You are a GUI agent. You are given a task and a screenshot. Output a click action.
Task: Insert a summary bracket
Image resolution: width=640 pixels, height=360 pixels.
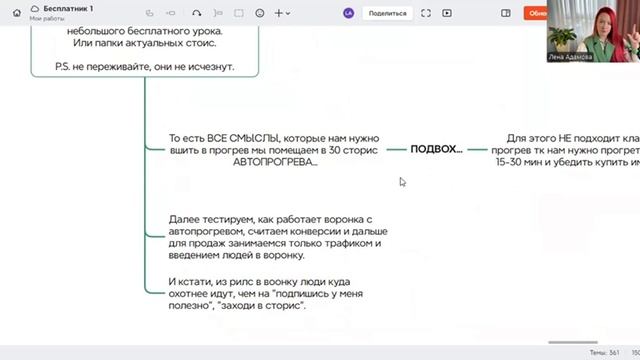pos(218,13)
